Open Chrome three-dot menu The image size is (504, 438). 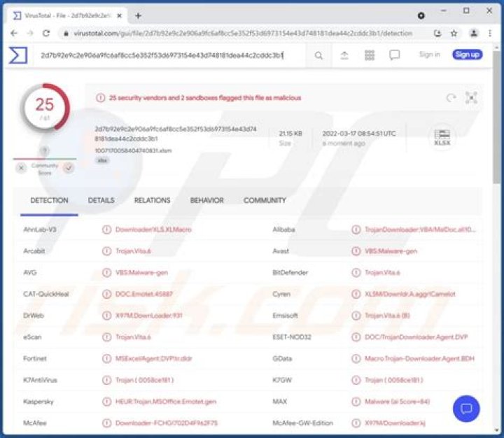tap(491, 33)
